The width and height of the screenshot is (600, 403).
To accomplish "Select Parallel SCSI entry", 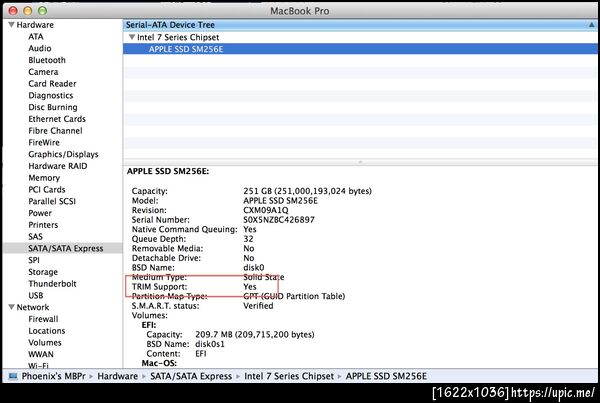I will pyautogui.click(x=52, y=202).
